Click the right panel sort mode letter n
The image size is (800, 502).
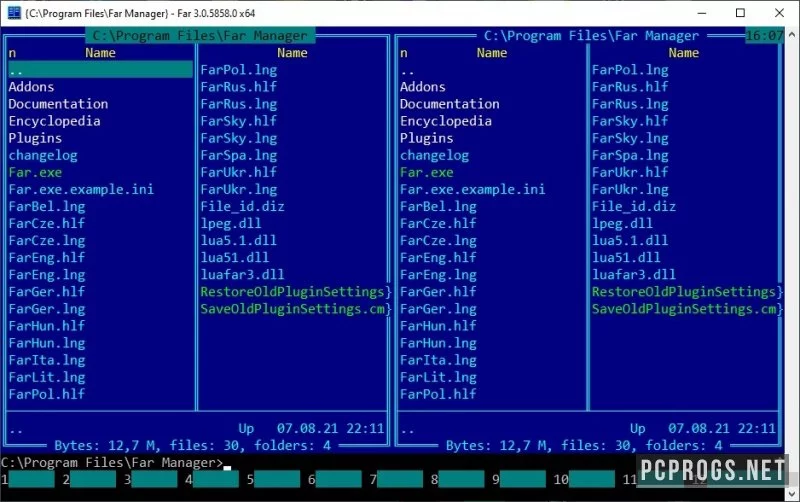coord(404,53)
